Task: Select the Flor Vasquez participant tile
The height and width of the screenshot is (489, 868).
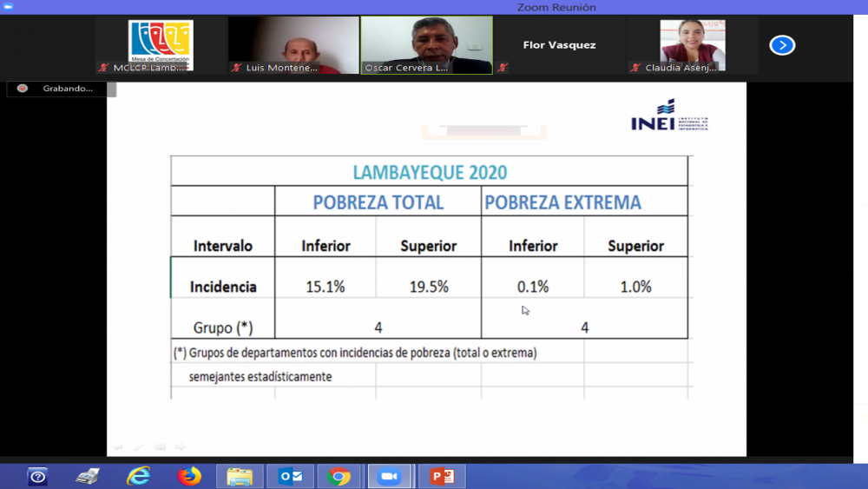Action: (x=559, y=45)
